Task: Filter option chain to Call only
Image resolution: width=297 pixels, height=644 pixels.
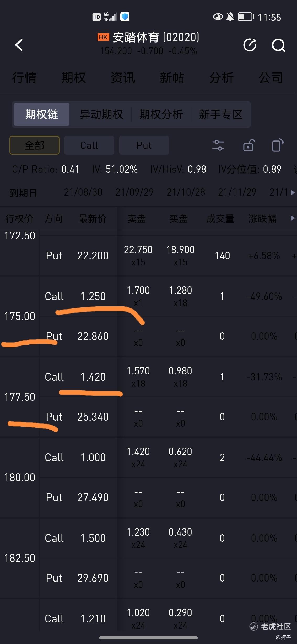Action: pos(89,145)
